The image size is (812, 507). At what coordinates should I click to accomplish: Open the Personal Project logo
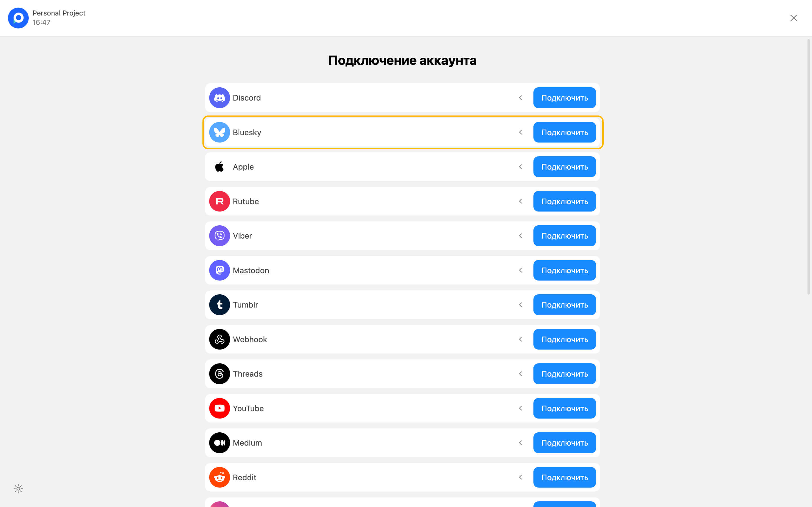18,18
